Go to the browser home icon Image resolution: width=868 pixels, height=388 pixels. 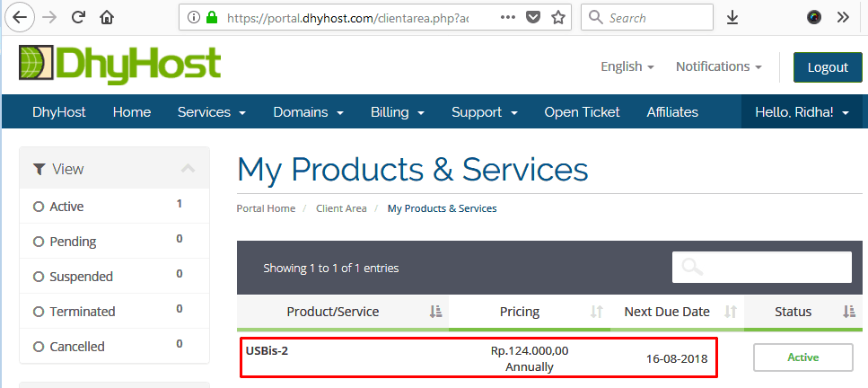pyautogui.click(x=107, y=17)
